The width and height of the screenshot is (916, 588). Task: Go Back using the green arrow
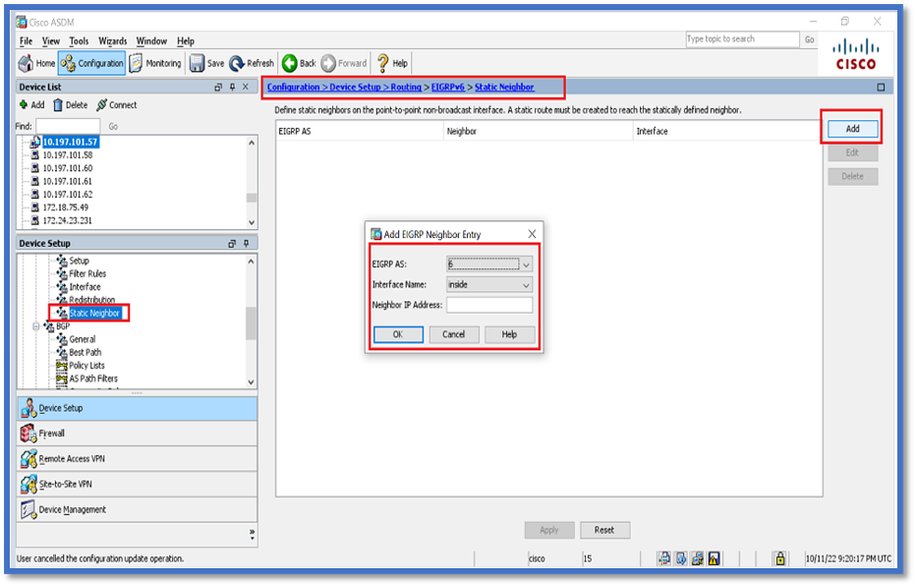click(299, 63)
